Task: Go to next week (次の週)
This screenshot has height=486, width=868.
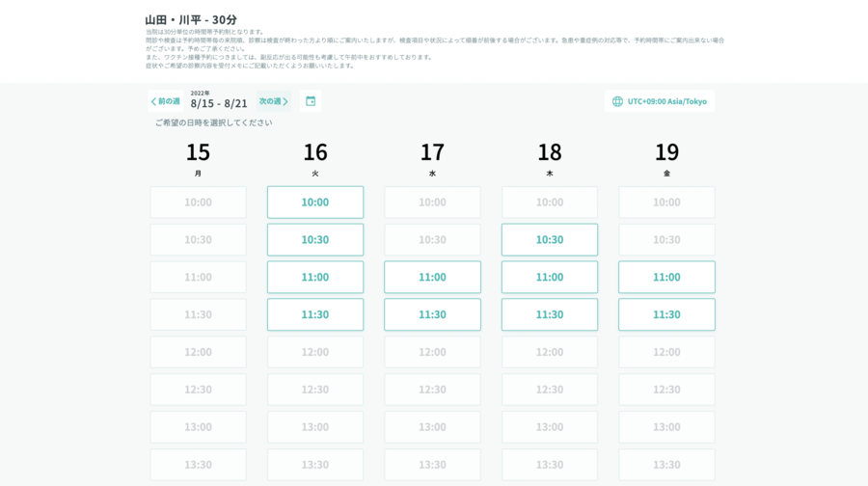Action: pyautogui.click(x=274, y=101)
